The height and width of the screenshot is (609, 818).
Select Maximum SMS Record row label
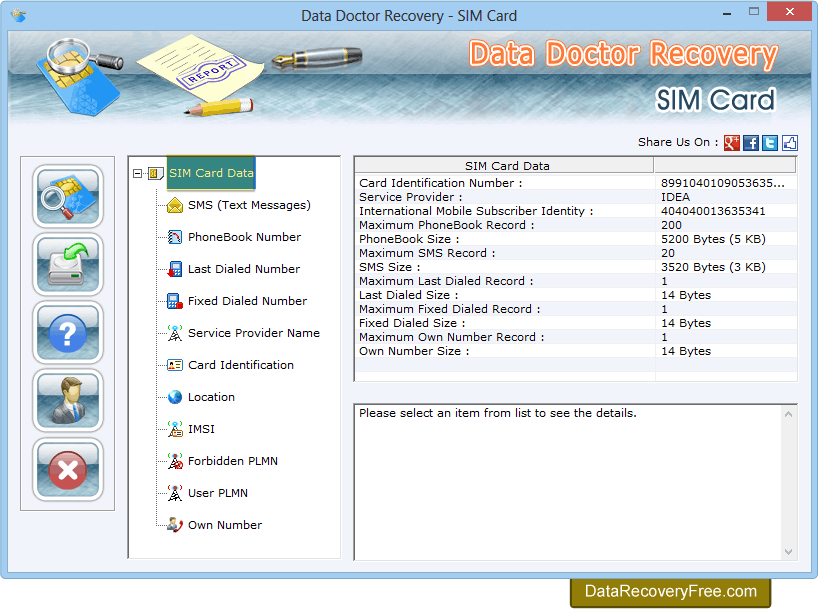point(427,253)
